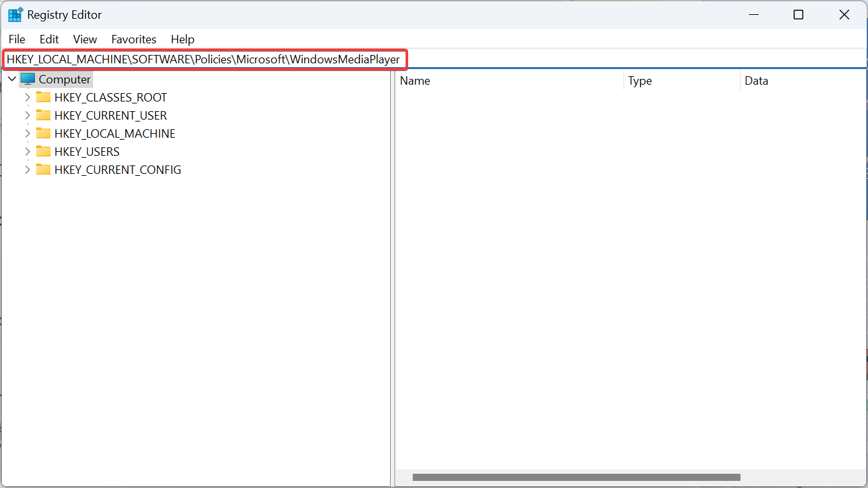Expand the HKEY_USERS key
Image resolution: width=868 pixels, height=488 pixels.
(x=27, y=151)
